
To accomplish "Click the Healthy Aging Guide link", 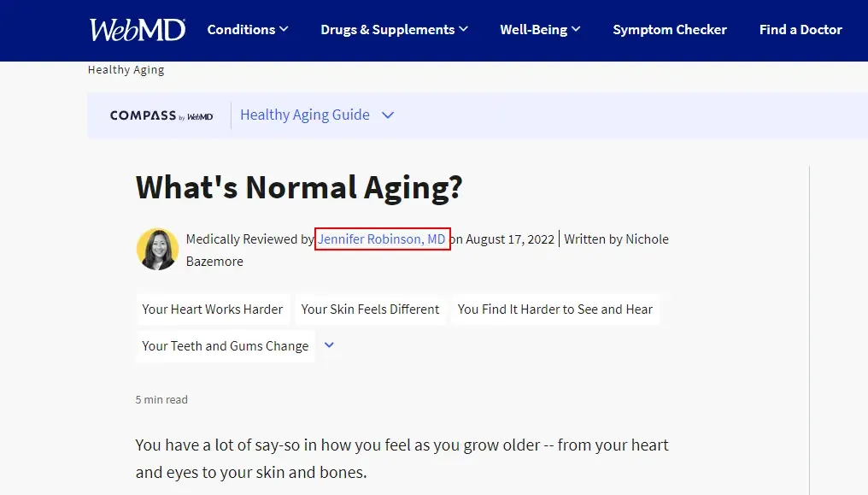I will click(304, 115).
